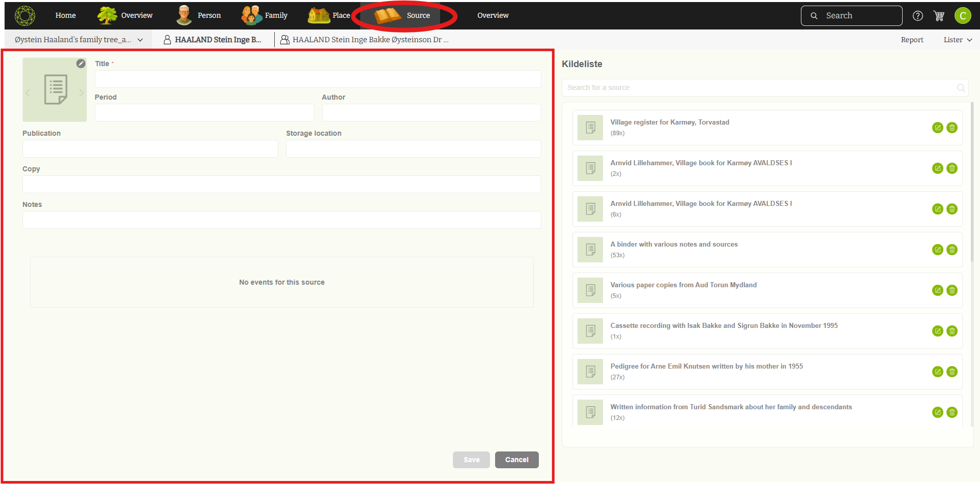Edit the Village register for Karmøy source
980x484 pixels.
click(937, 128)
